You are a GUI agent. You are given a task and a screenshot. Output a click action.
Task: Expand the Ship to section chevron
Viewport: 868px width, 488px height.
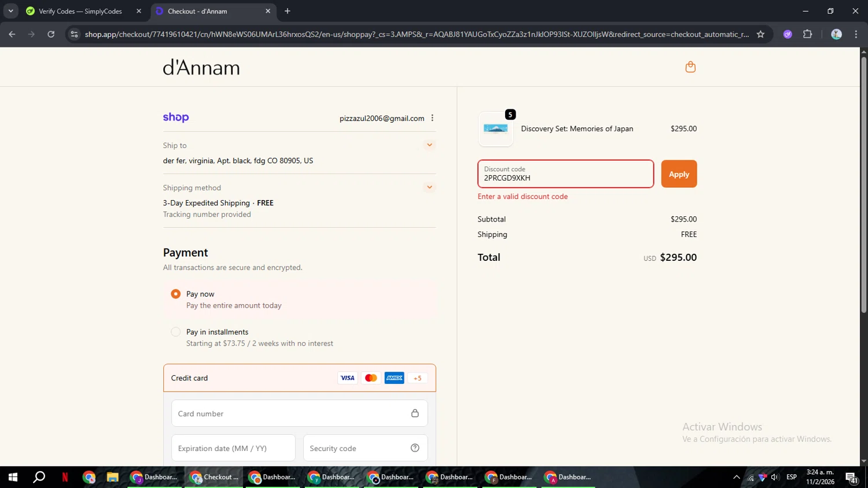tap(429, 145)
